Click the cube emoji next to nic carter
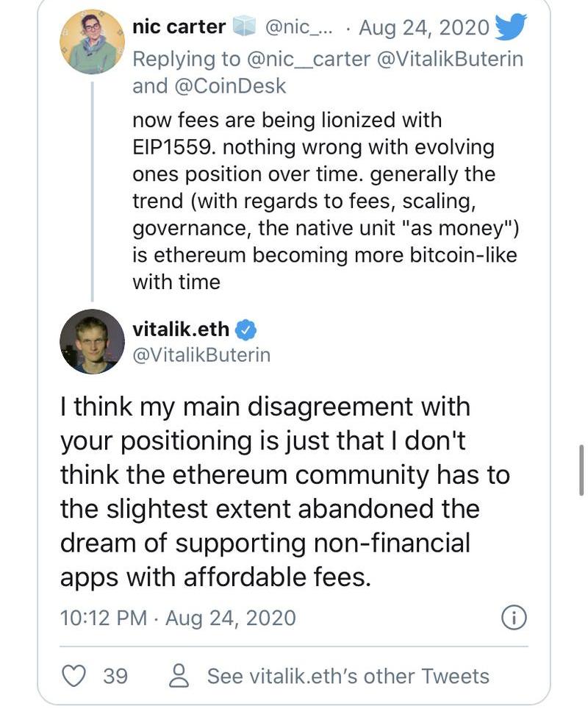 point(244,26)
